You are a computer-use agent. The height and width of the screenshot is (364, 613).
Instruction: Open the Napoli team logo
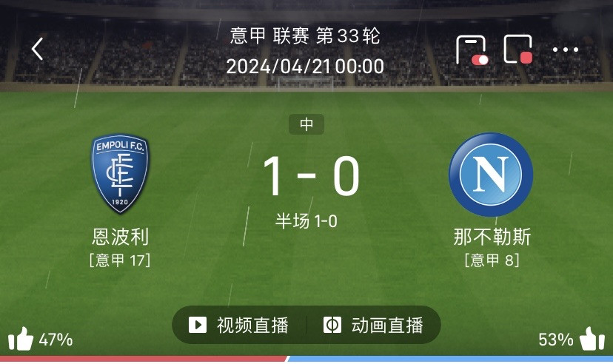pos(491,174)
